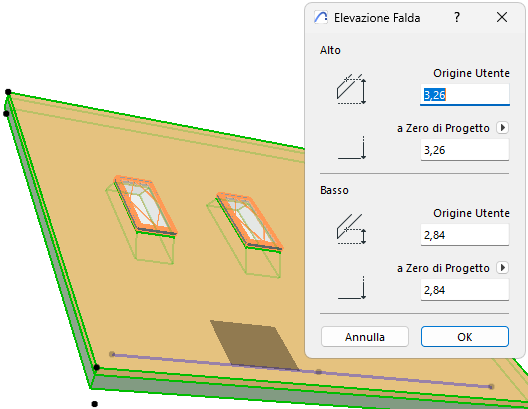The image size is (528, 409).
Task: Click the Alto project-zero elevation diagram icon
Action: tap(352, 148)
